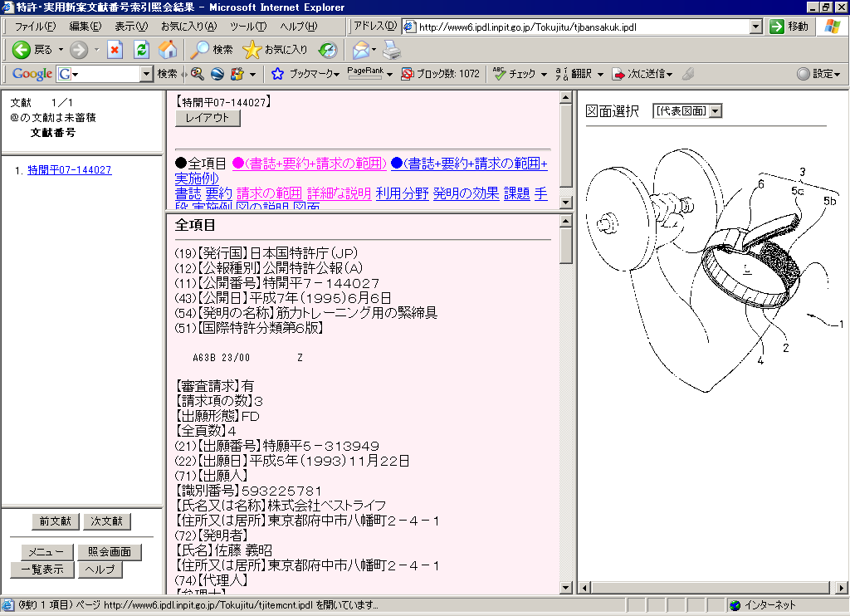Viewport: 850px width, 616px height.
Task: Open the ファイル(F) menu
Action: 35,26
